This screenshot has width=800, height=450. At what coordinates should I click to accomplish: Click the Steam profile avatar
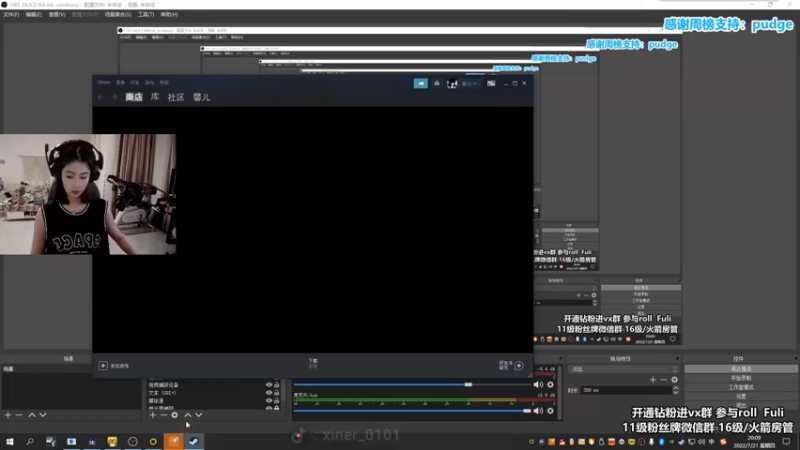(452, 84)
